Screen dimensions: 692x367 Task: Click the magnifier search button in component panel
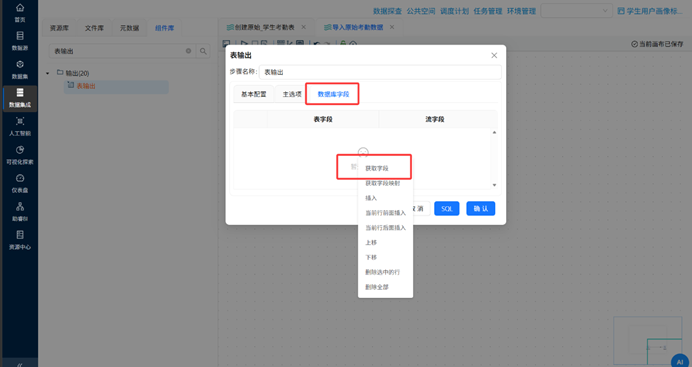[203, 51]
